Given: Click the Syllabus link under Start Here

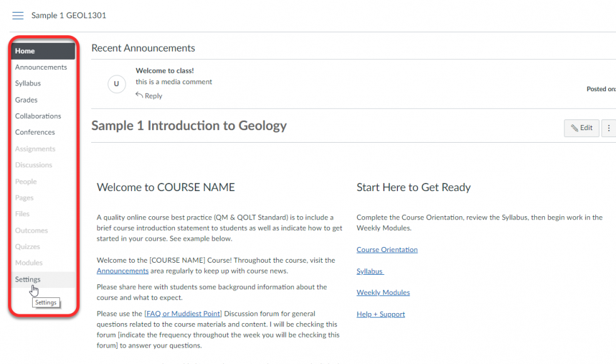Looking at the screenshot, I should 370,271.
